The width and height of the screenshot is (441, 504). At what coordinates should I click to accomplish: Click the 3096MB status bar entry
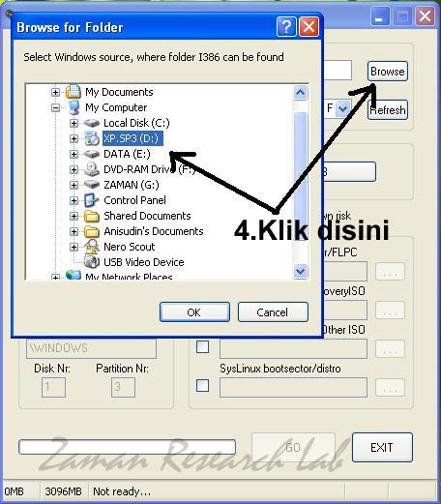click(x=63, y=491)
